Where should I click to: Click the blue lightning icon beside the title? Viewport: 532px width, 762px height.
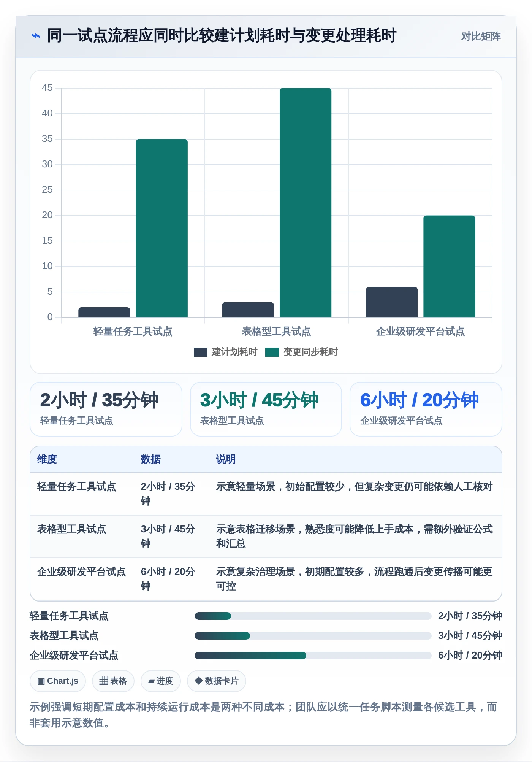[35, 36]
